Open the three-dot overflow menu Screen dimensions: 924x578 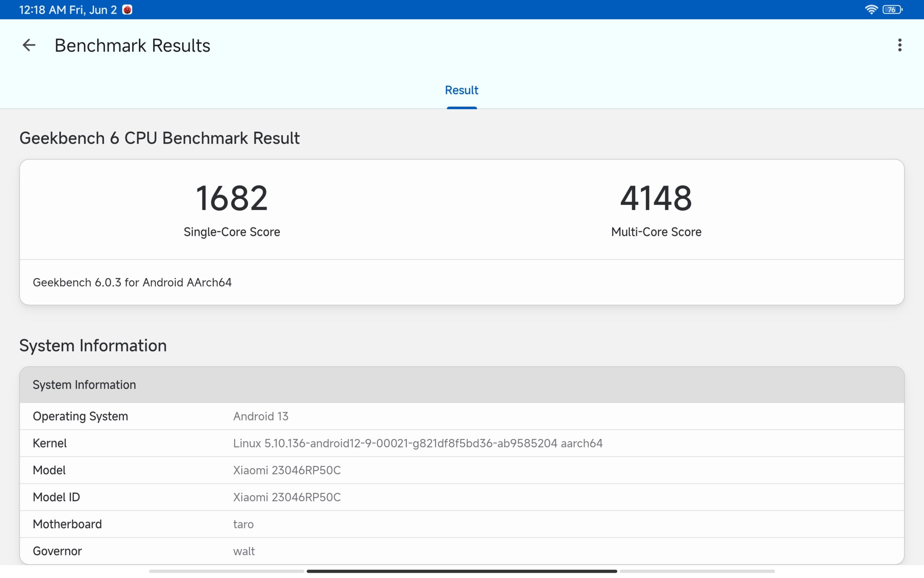click(899, 45)
